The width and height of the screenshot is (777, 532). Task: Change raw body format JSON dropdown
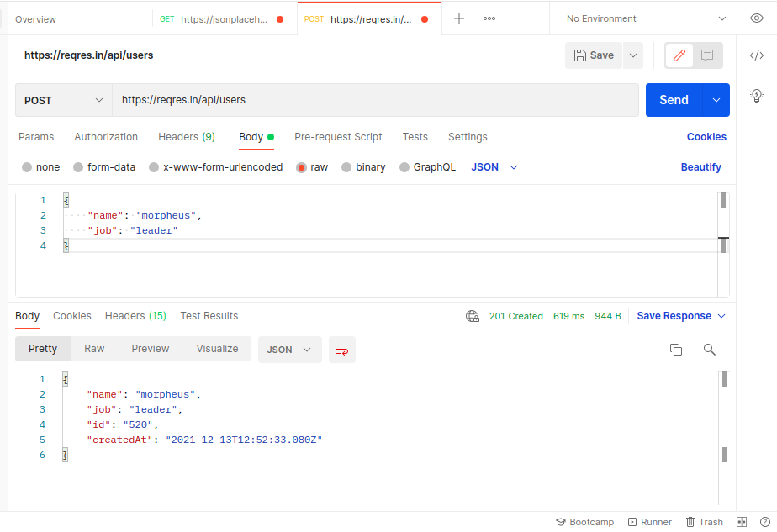click(494, 167)
